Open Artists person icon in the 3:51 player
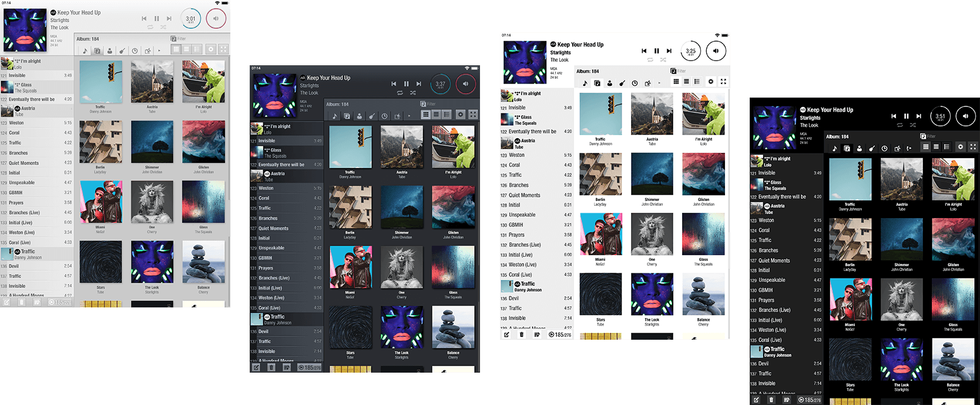 (x=860, y=148)
